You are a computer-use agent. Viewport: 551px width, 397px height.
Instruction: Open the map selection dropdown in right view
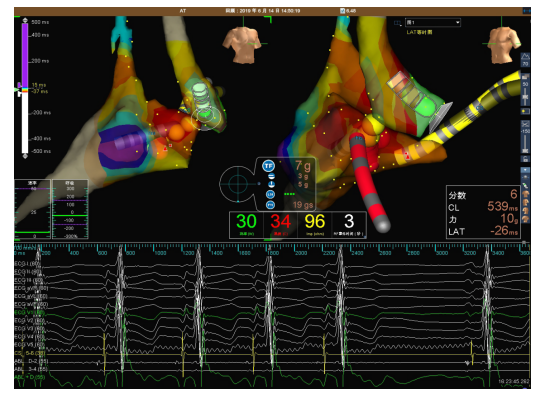[433, 22]
